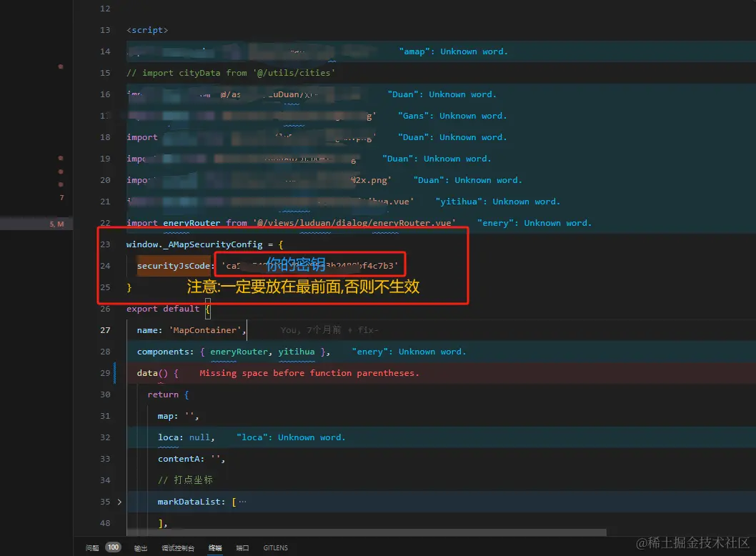Click the 'MapContainer' name string
The height and width of the screenshot is (556, 756).
pos(205,330)
